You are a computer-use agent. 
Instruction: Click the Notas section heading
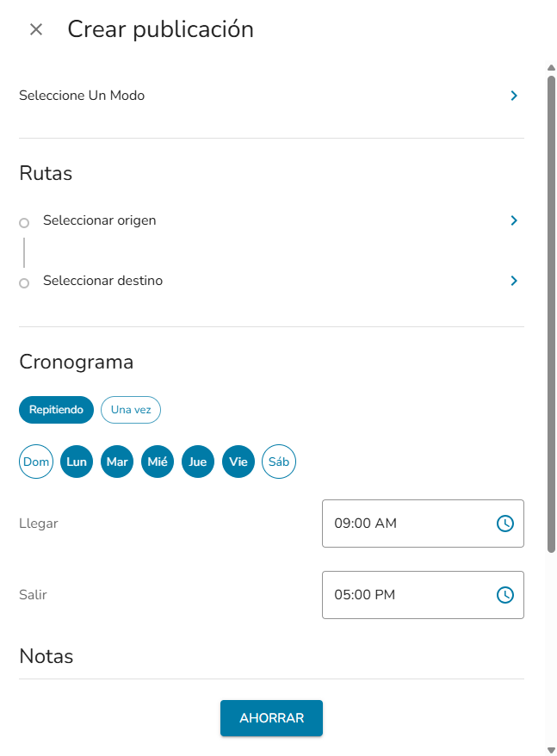pyautogui.click(x=46, y=656)
